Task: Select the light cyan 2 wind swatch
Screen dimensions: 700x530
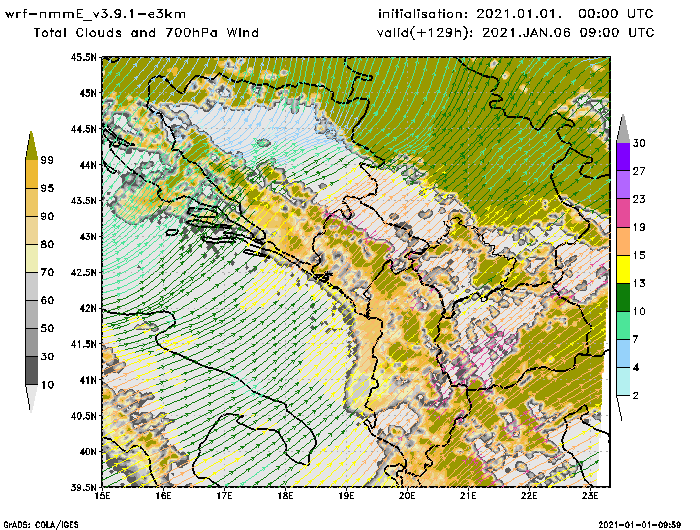Action: click(x=623, y=382)
